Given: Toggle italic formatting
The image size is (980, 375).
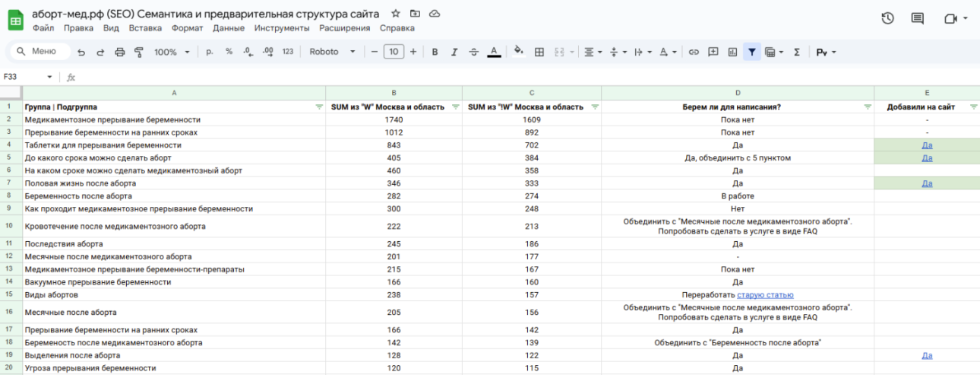Looking at the screenshot, I should (454, 52).
